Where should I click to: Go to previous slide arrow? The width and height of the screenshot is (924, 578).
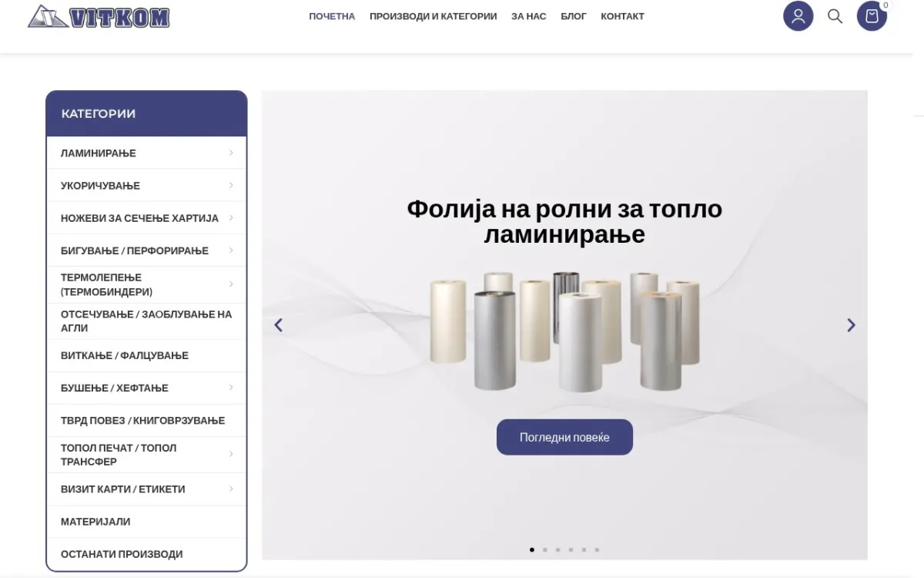coord(279,325)
